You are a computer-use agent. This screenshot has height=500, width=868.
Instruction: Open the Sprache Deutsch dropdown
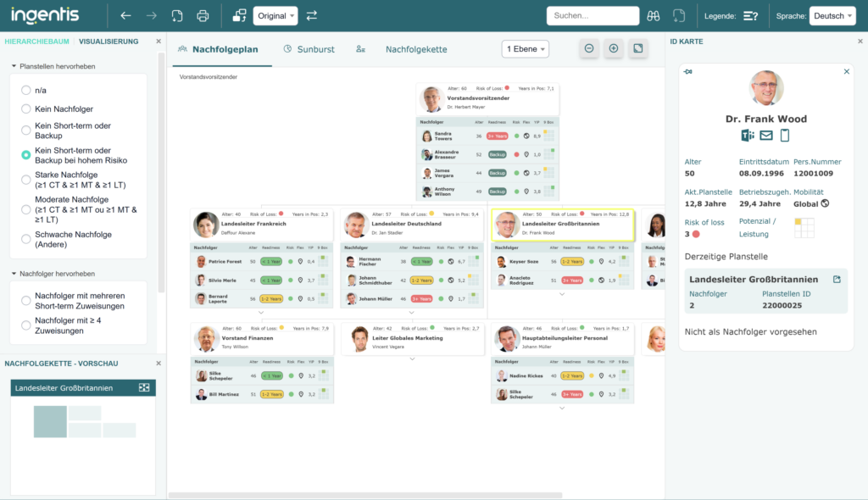pos(832,15)
